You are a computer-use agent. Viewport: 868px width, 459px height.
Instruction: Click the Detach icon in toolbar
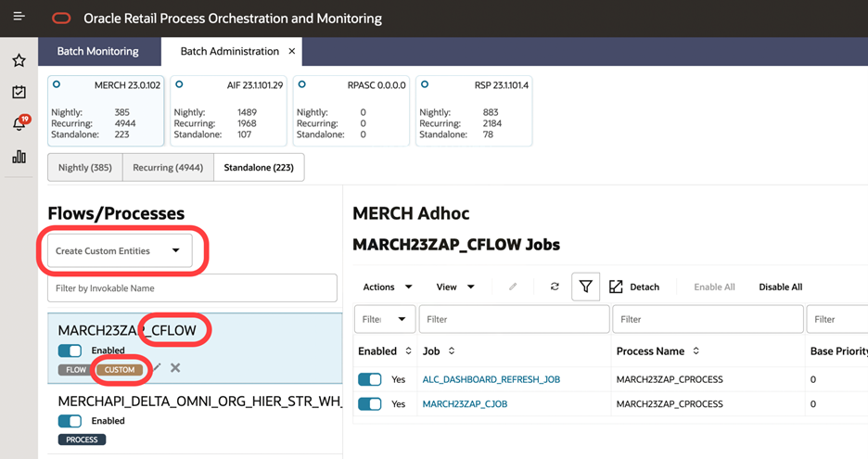[616, 287]
